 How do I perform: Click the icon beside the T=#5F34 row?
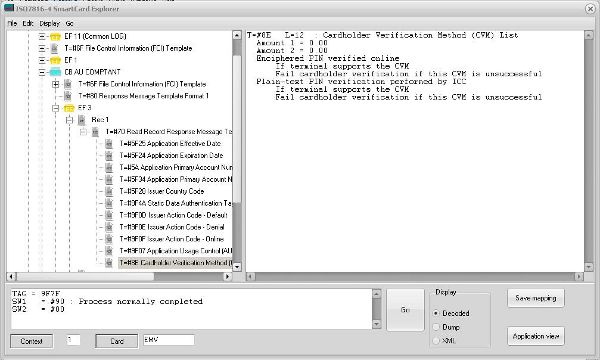click(x=109, y=179)
